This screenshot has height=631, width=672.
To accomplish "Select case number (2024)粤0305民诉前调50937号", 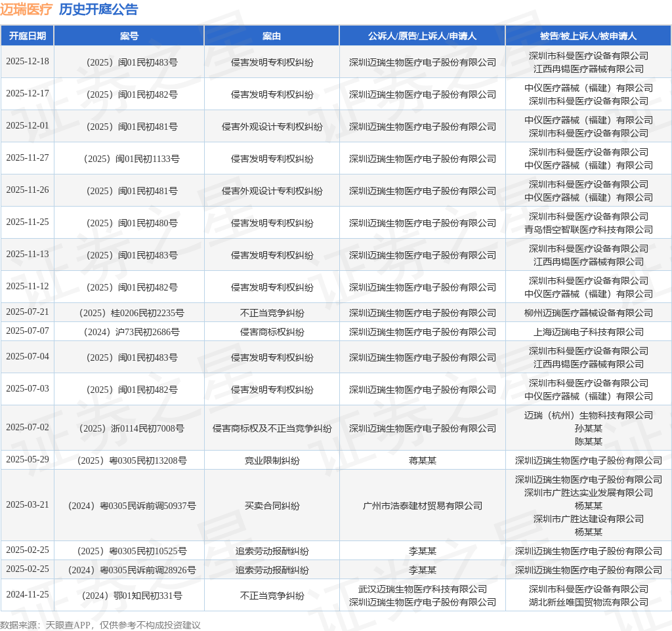I will tap(131, 506).
